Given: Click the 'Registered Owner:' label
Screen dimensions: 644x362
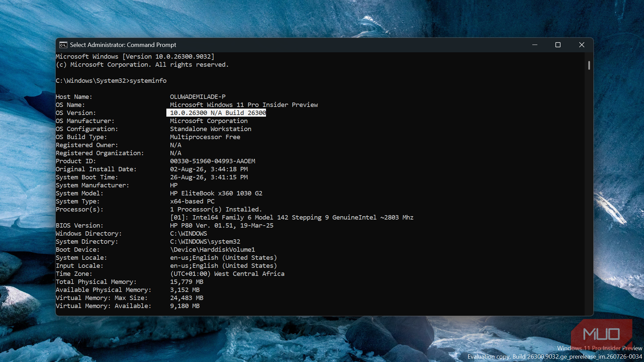Looking at the screenshot, I should tap(87, 145).
